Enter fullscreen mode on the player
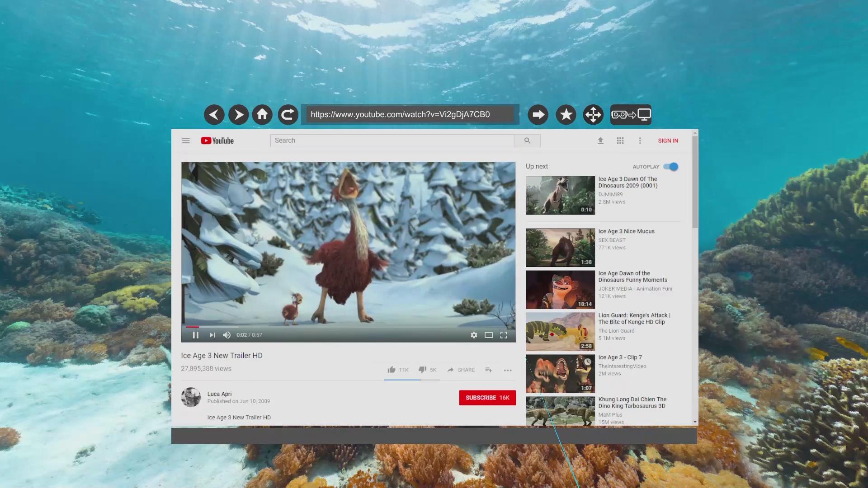Image resolution: width=868 pixels, height=488 pixels. (x=504, y=335)
